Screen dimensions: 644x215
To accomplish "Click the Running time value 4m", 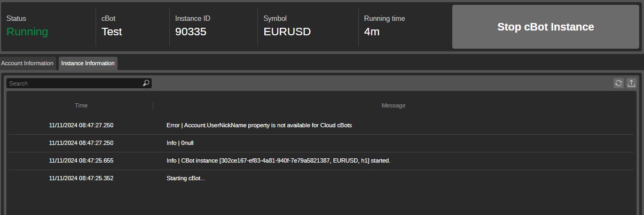I will (x=372, y=32).
